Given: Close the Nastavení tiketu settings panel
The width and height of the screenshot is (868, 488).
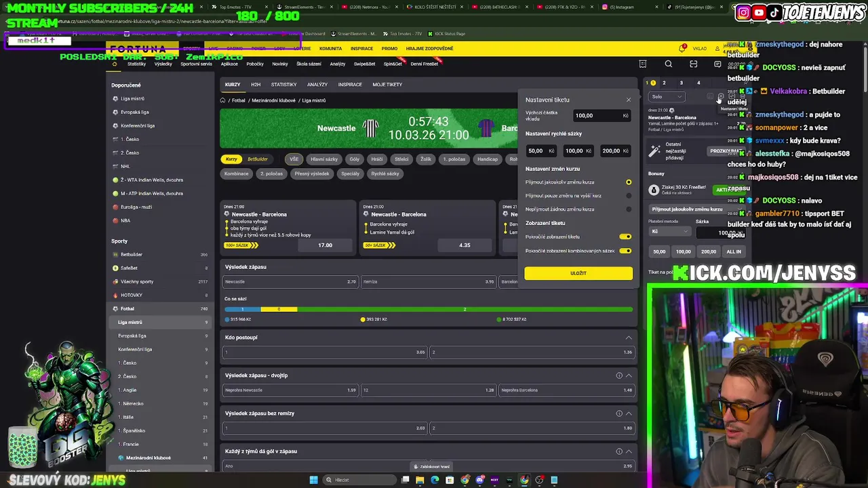Looking at the screenshot, I should 628,100.
